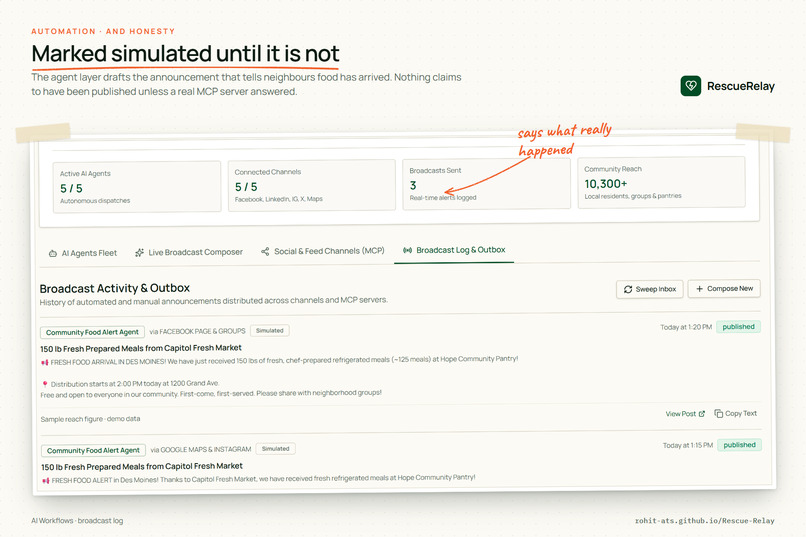Click the robot icon beside AI Agents Fleet
The width and height of the screenshot is (806, 537).
click(x=52, y=253)
